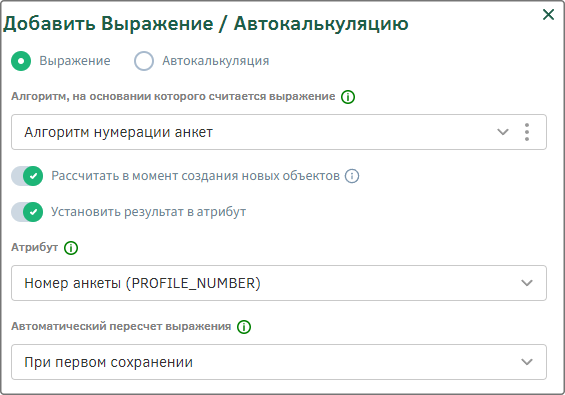Open info icon beside Алгоритм label

pos(348,97)
